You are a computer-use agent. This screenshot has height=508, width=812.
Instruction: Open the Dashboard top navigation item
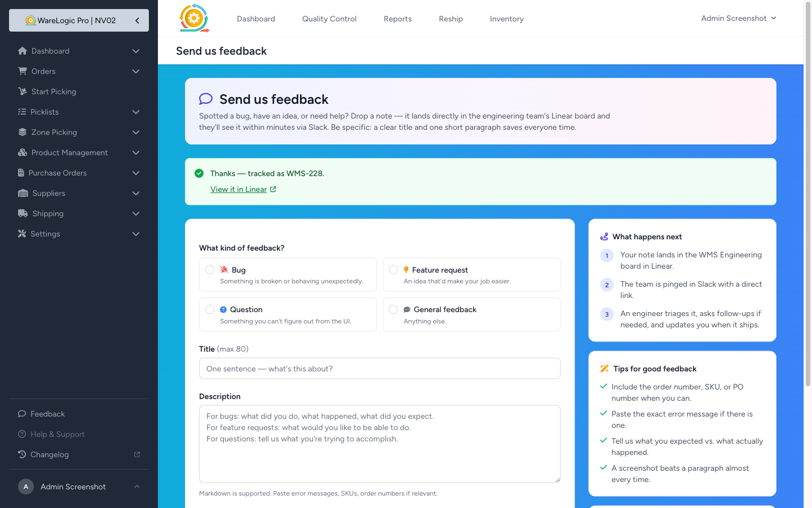pos(256,19)
